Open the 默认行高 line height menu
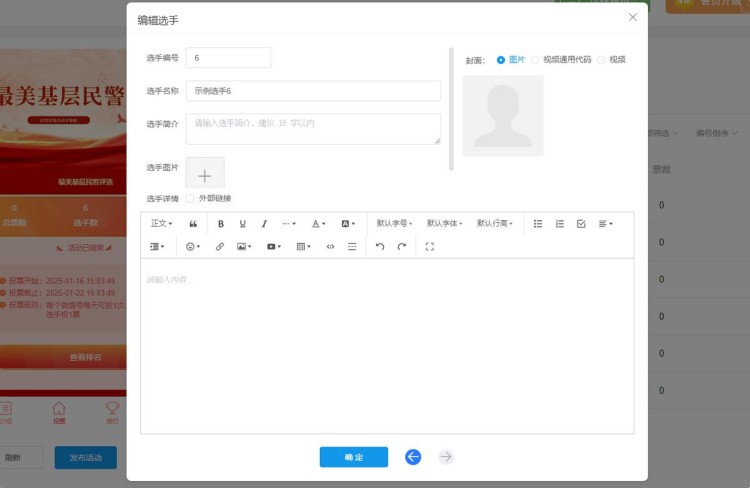Image resolution: width=750 pixels, height=488 pixels. [494, 224]
